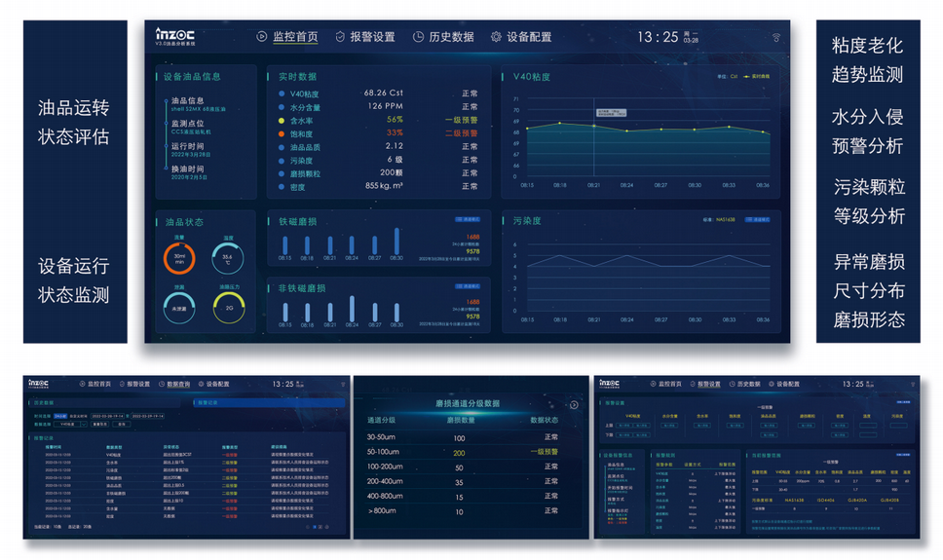Click the gear icon beside 设备配置
Screen dimensions: 943x560
click(496, 37)
